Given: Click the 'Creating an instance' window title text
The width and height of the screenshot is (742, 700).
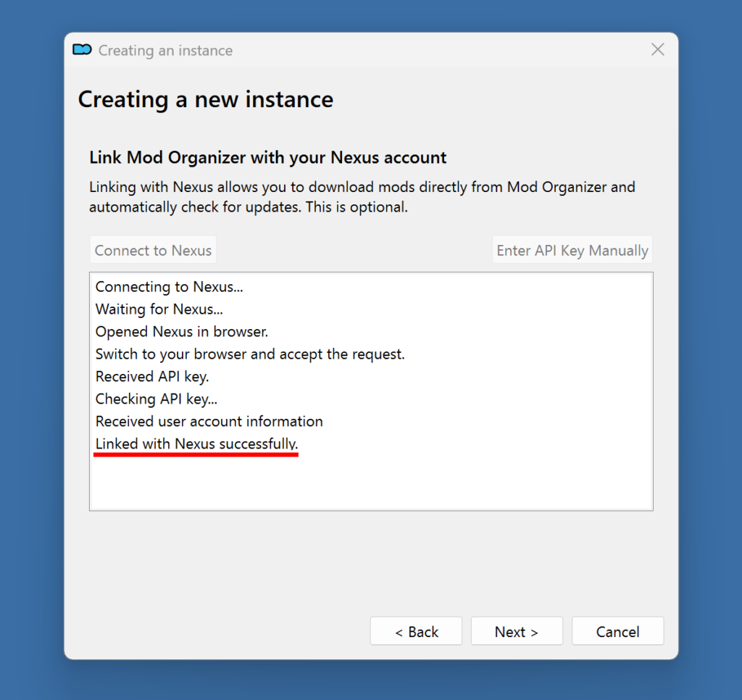Looking at the screenshot, I should pyautogui.click(x=165, y=51).
